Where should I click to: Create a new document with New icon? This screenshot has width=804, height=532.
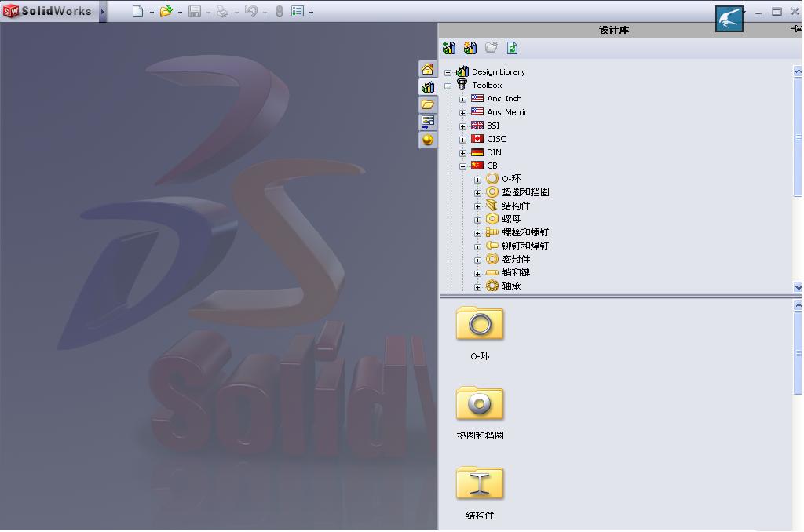click(137, 11)
